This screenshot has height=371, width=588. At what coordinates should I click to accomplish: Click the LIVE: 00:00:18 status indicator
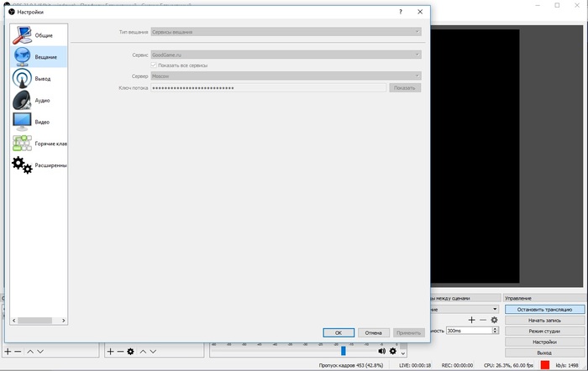pos(415,365)
